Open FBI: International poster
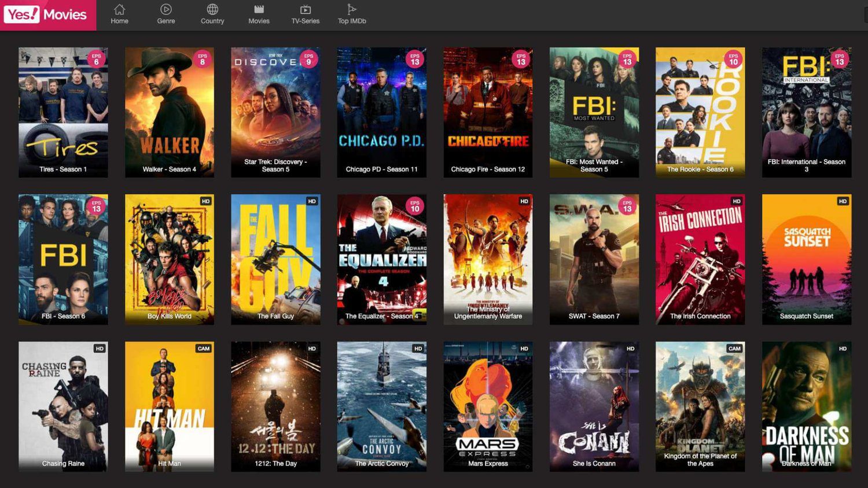This screenshot has width=868, height=488. click(807, 112)
